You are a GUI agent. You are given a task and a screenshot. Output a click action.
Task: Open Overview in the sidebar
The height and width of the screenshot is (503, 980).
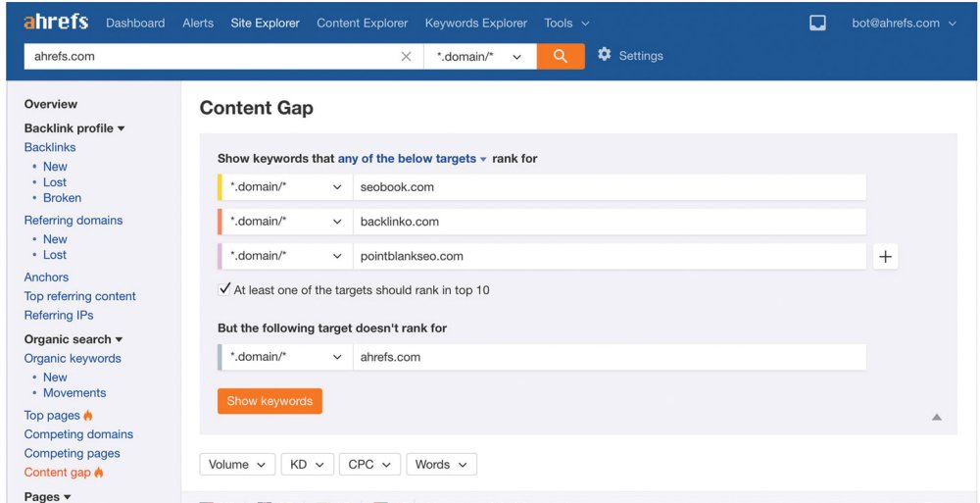51,104
